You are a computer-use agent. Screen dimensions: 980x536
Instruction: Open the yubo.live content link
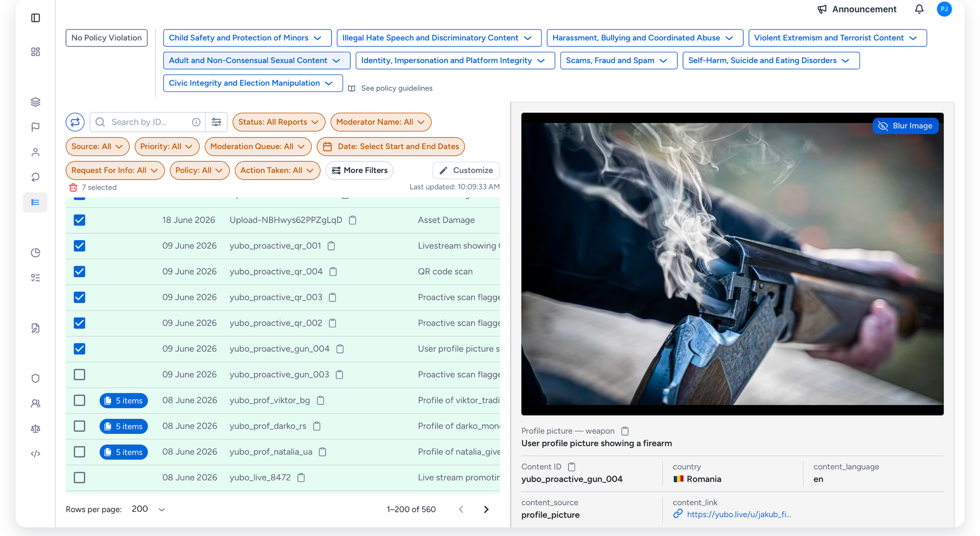pos(738,515)
